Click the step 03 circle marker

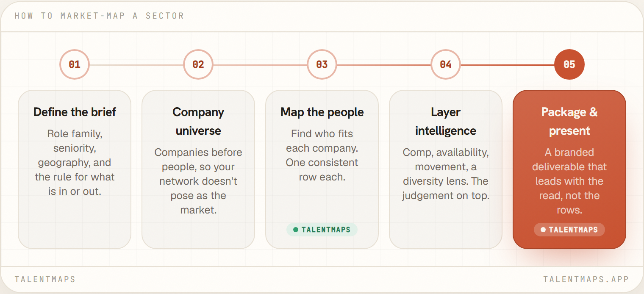[x=322, y=64]
